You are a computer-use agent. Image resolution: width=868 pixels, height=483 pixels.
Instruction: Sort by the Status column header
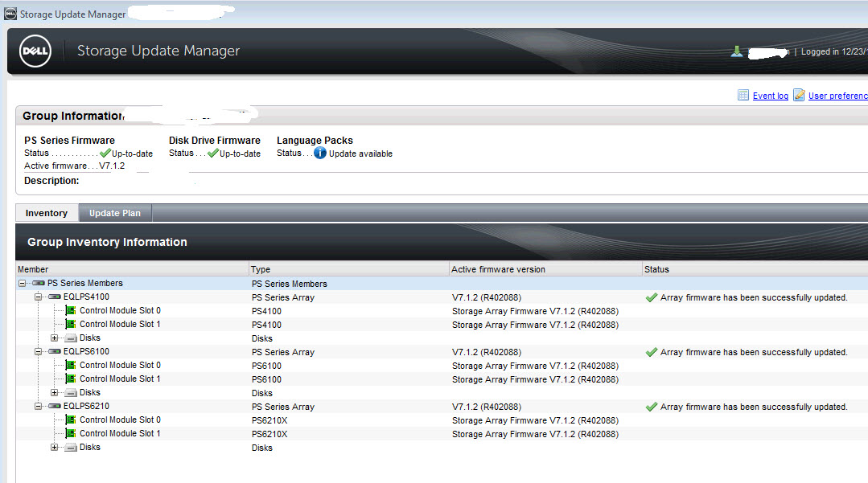755,269
